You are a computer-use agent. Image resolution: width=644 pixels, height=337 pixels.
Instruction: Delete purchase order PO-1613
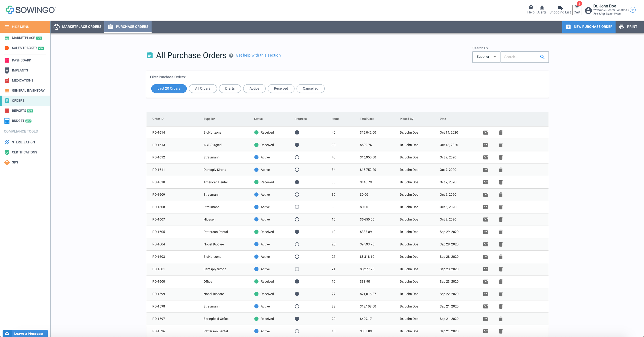pos(501,145)
